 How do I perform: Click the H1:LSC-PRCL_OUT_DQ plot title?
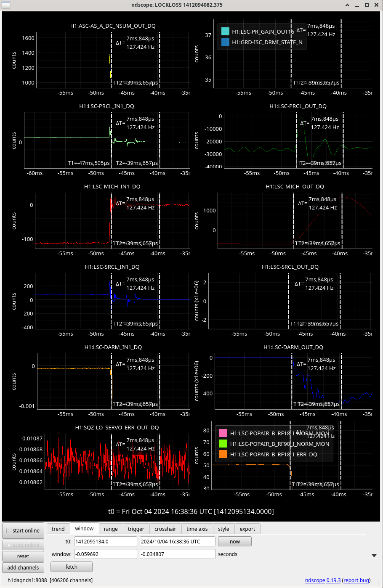[x=298, y=106]
